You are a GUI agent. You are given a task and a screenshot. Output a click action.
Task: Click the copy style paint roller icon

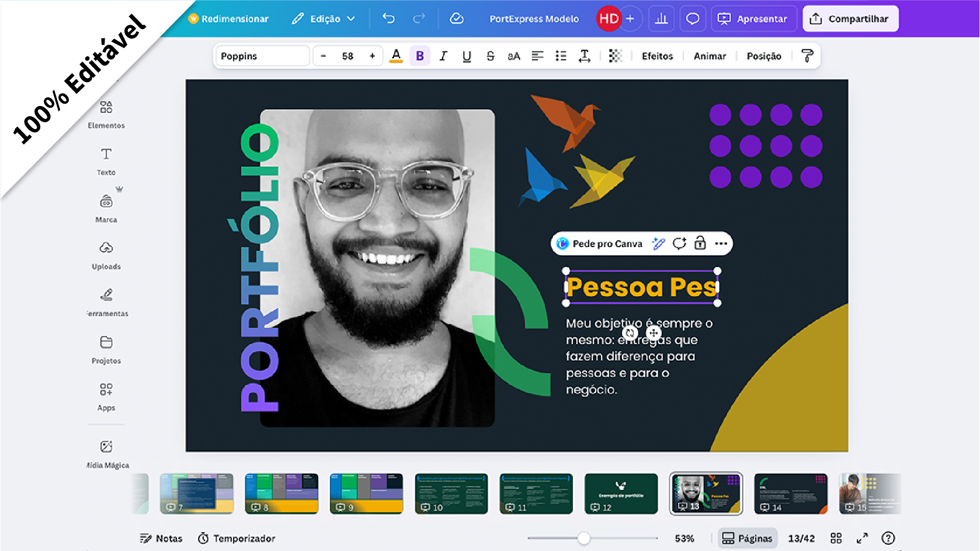tap(807, 56)
